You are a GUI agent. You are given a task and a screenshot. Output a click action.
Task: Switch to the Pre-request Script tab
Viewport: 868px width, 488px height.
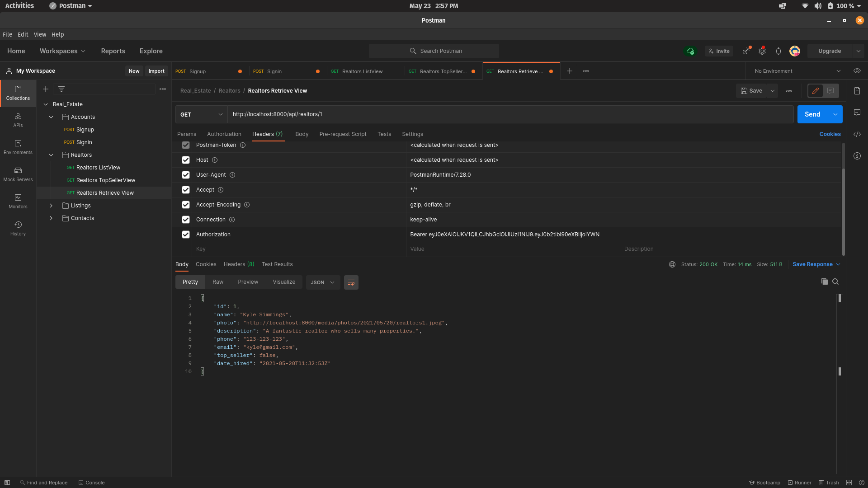click(343, 134)
